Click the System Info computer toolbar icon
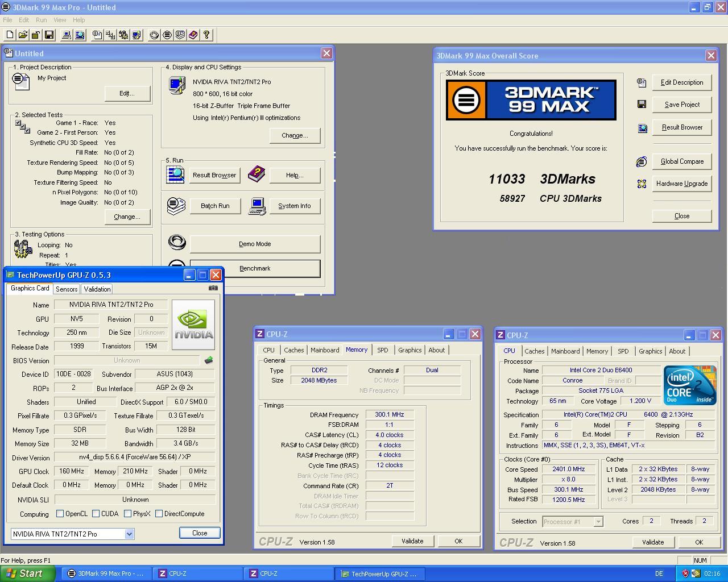 point(67,35)
